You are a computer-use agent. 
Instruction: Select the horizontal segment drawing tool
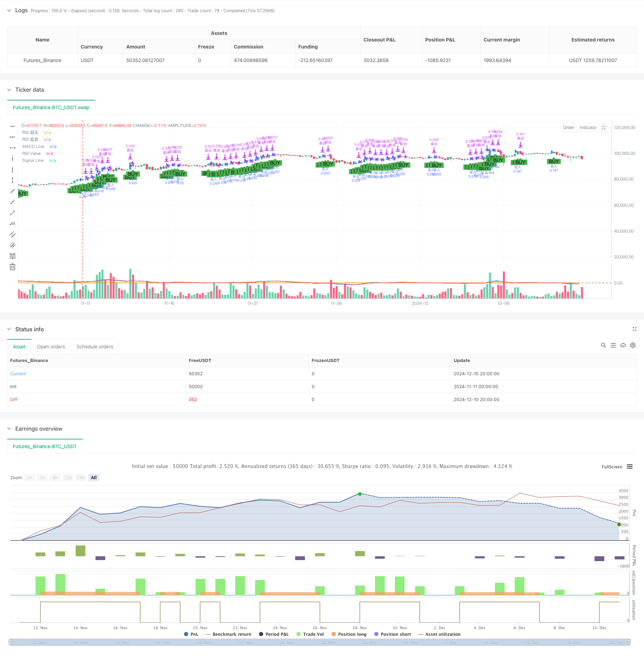coord(13,148)
